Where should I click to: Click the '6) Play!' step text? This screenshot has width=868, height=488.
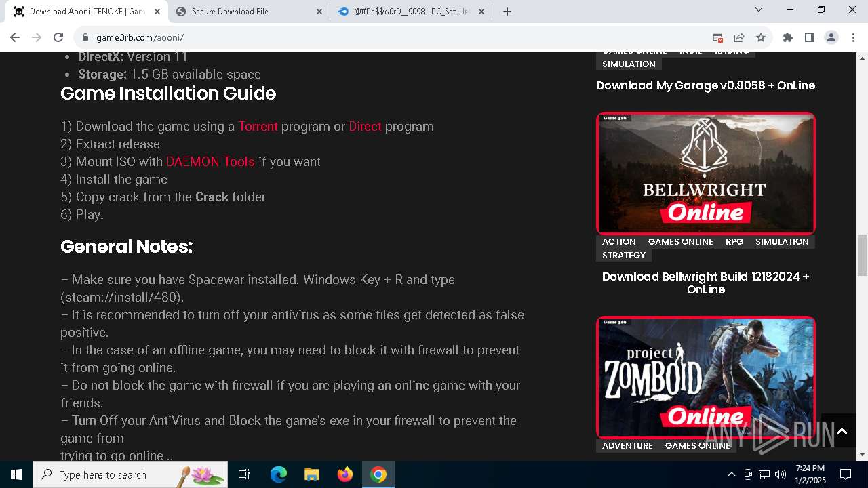(x=82, y=214)
